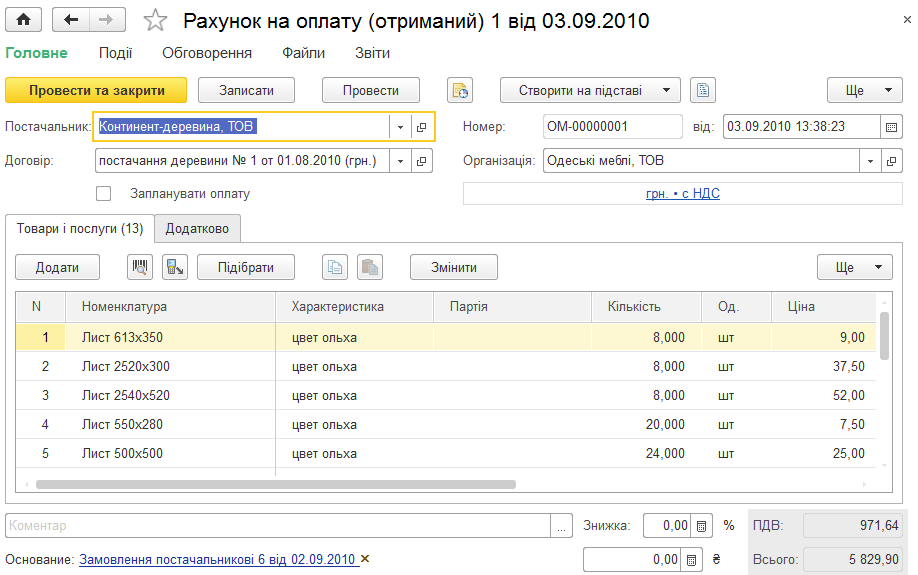Viewport: 918px width, 575px height.
Task: Click horizontal scrollbar of goods table
Action: [276, 485]
